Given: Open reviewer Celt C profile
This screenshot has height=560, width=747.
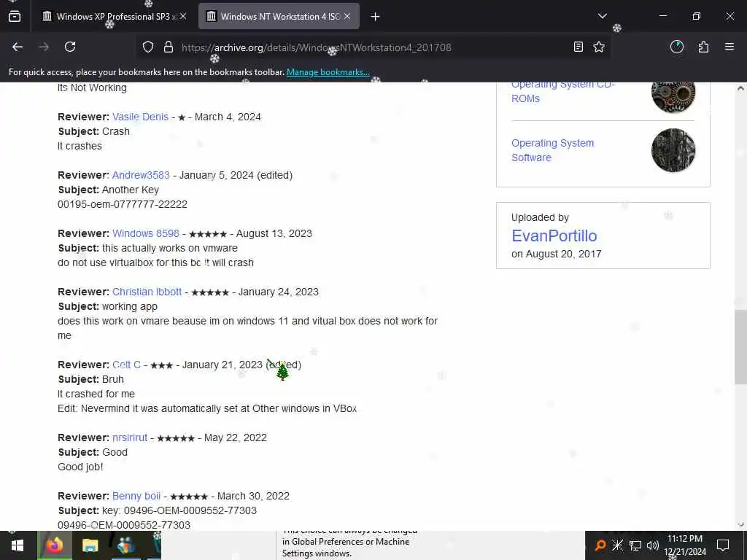Looking at the screenshot, I should coord(127,365).
